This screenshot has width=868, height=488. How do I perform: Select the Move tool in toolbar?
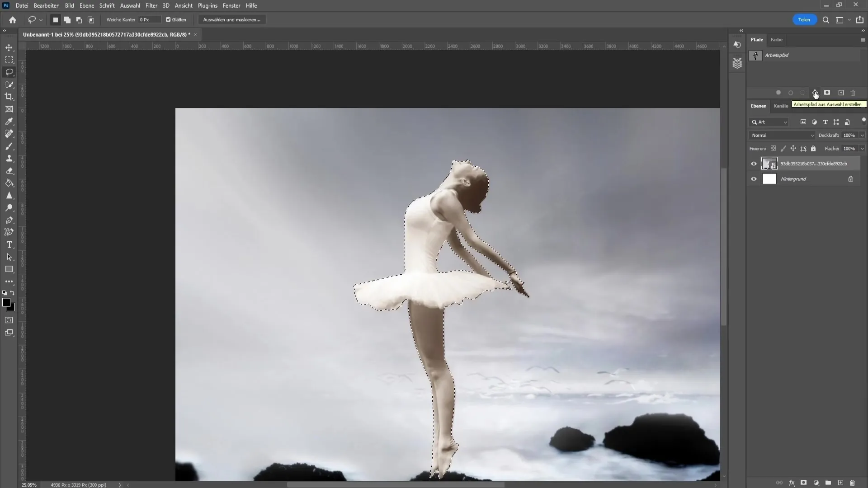tap(9, 47)
